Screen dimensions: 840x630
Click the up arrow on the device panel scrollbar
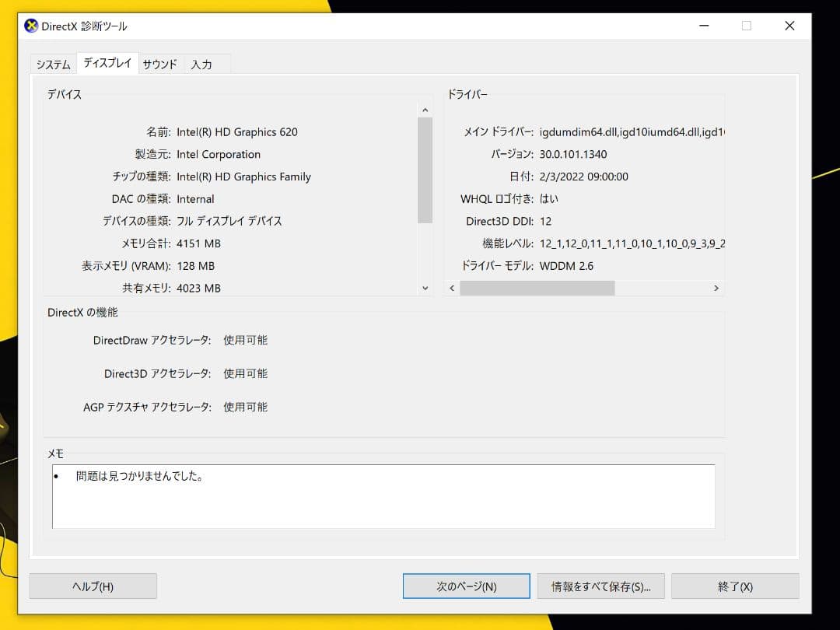pyautogui.click(x=425, y=110)
